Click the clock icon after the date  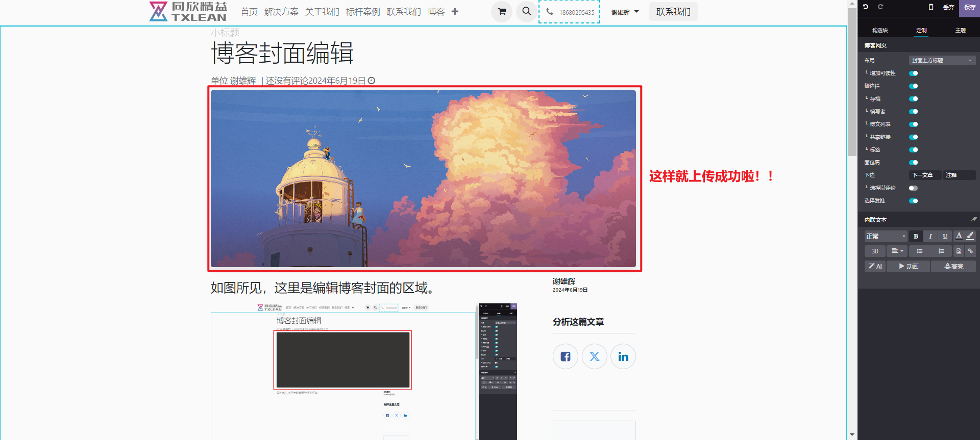[x=372, y=81]
